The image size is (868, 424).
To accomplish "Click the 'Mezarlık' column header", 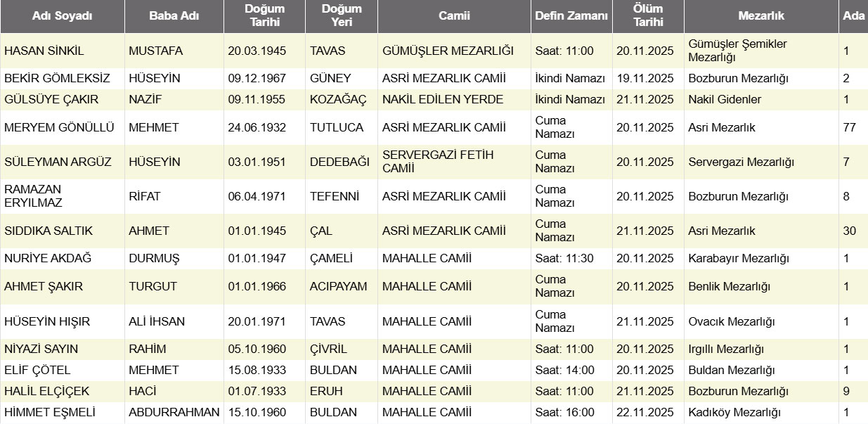I will [x=761, y=16].
